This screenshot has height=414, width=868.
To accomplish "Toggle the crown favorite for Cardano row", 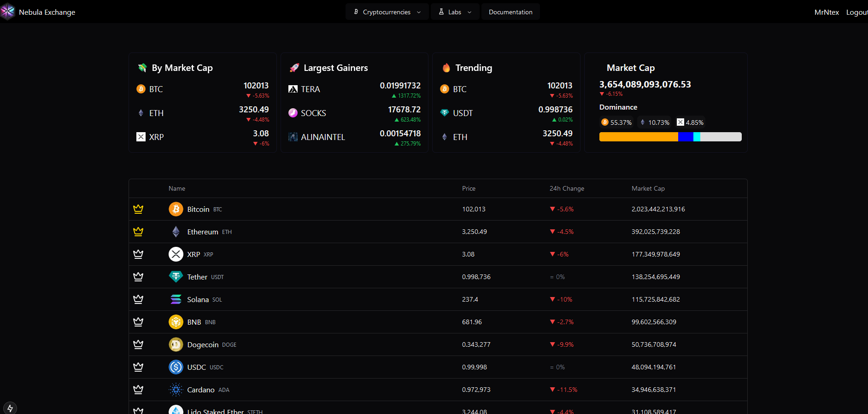I will pos(138,390).
